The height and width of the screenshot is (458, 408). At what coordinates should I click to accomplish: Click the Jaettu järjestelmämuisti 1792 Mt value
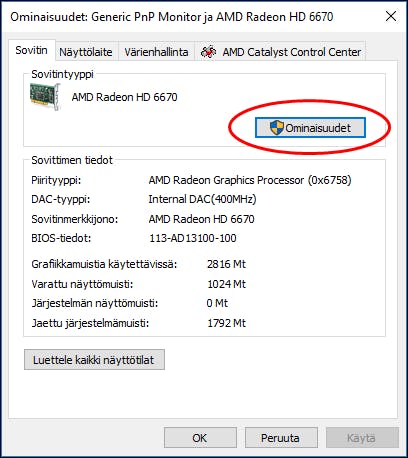point(226,323)
